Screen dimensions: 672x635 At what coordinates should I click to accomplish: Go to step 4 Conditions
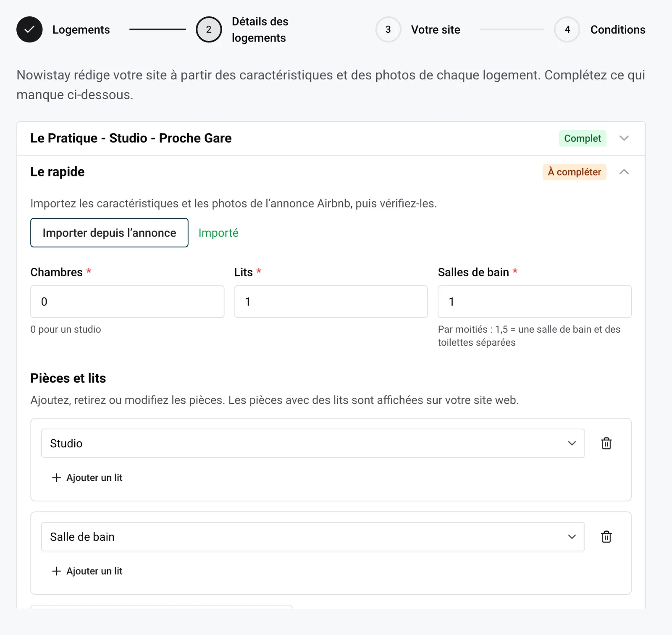[567, 29]
